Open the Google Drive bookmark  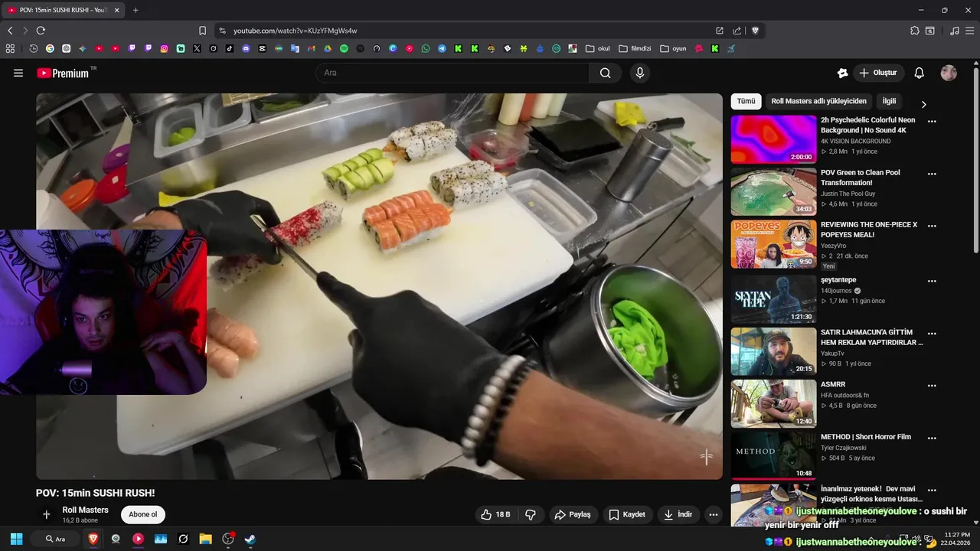click(328, 48)
